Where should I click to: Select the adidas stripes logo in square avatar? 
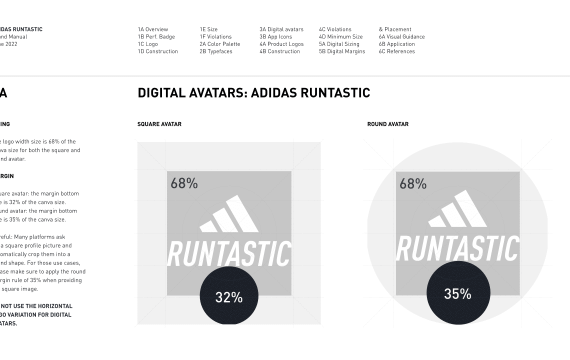point(229,214)
